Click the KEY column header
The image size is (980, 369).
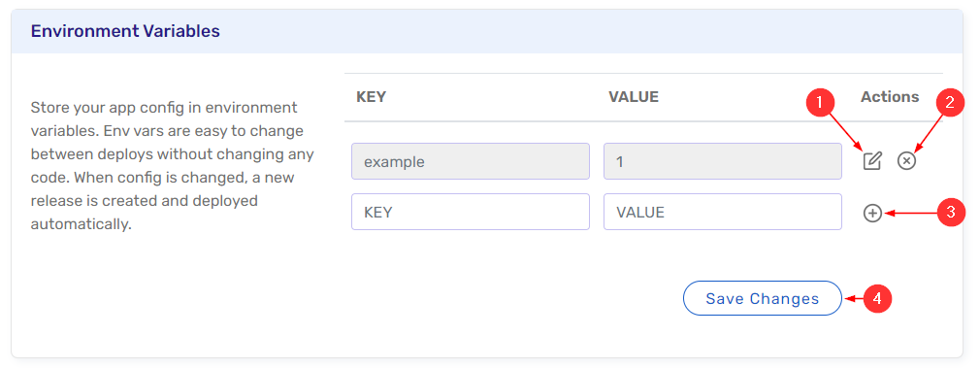(x=372, y=97)
